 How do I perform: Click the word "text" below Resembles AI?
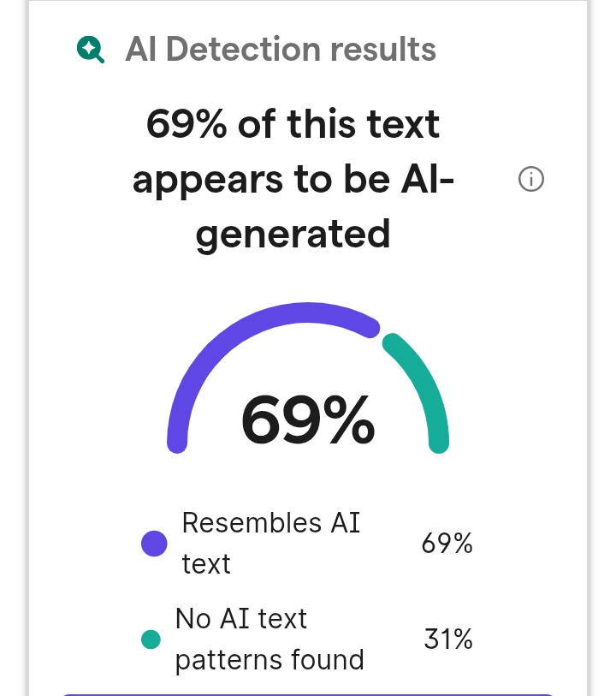(206, 564)
